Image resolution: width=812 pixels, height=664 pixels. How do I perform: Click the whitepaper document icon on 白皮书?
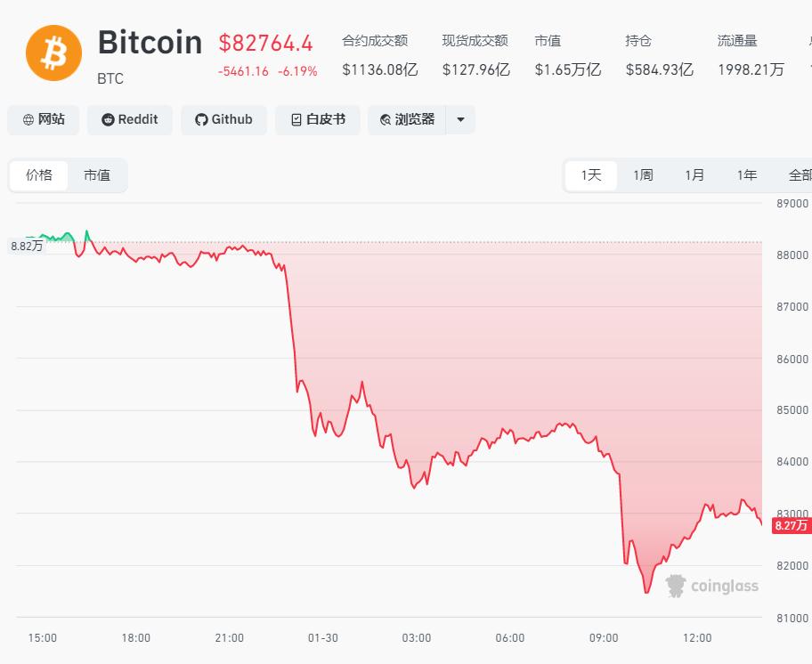click(296, 119)
